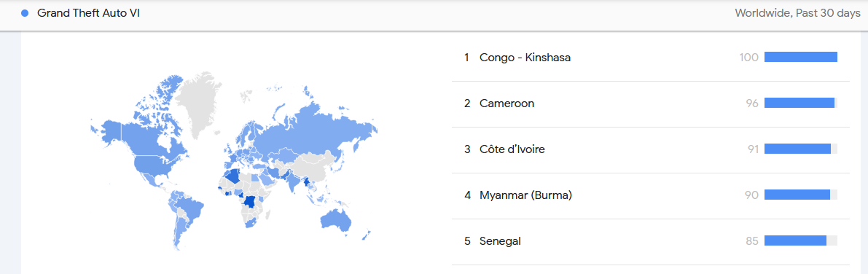The height and width of the screenshot is (274, 868).
Task: Open the Senegal region entry
Action: pos(501,240)
